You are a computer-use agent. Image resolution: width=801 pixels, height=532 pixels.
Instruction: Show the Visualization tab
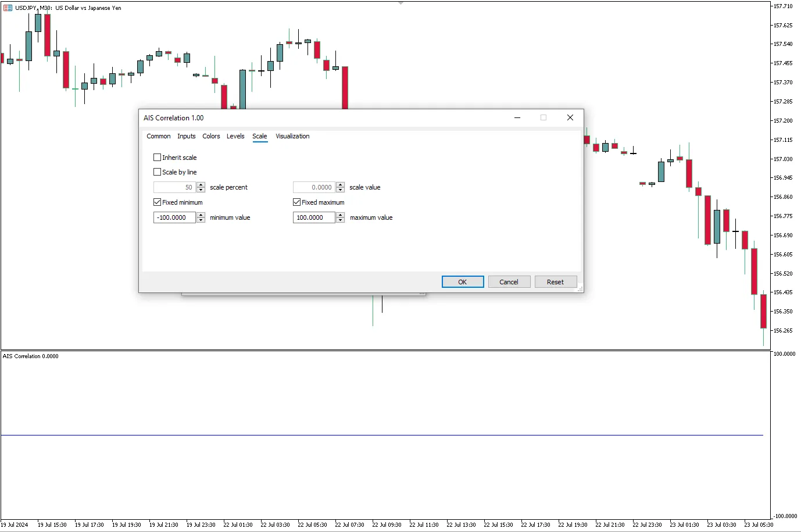292,136
